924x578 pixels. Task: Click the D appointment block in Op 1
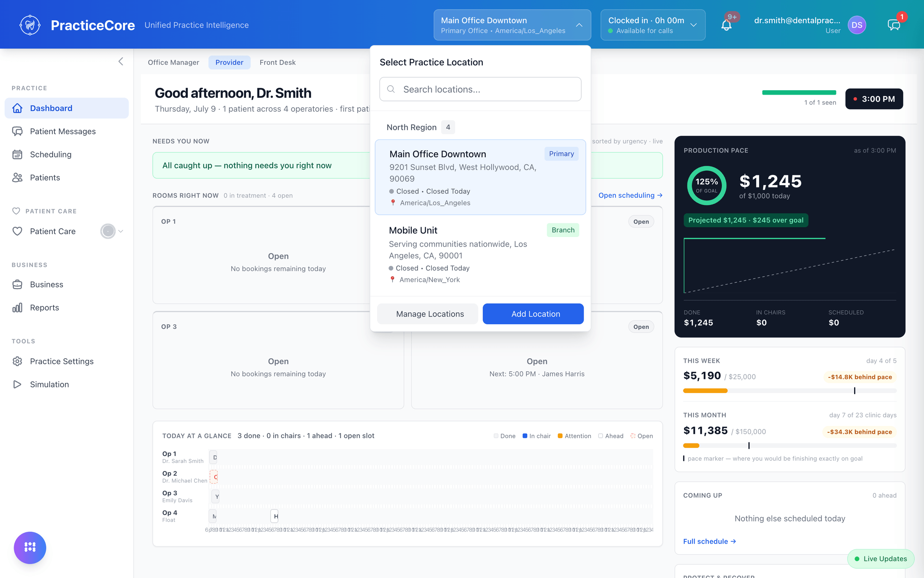point(214,457)
